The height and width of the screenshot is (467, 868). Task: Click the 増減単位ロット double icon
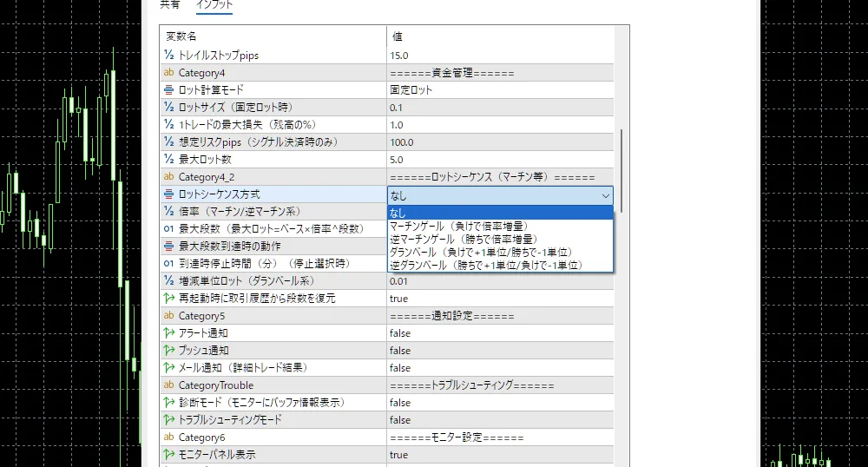click(169, 281)
